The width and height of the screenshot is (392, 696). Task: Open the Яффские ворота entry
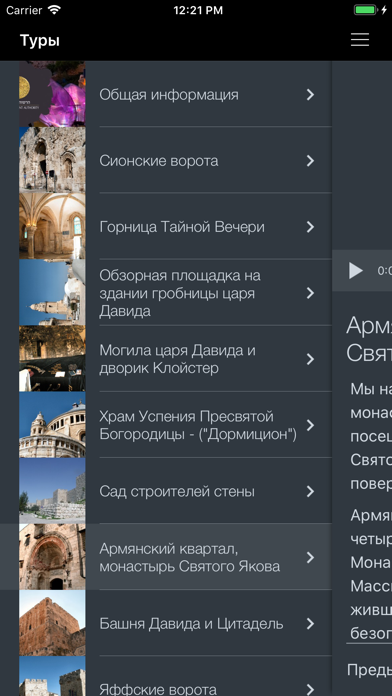click(x=175, y=676)
